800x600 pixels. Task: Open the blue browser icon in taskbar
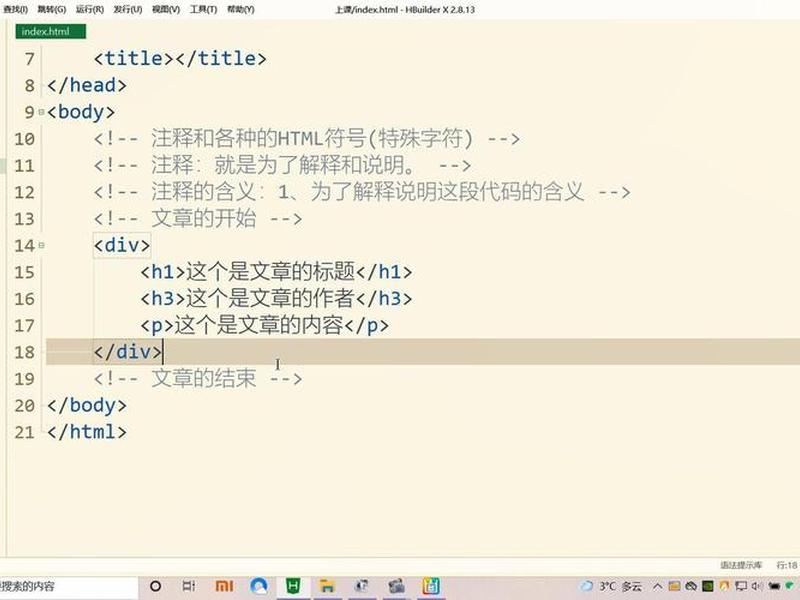click(259, 586)
